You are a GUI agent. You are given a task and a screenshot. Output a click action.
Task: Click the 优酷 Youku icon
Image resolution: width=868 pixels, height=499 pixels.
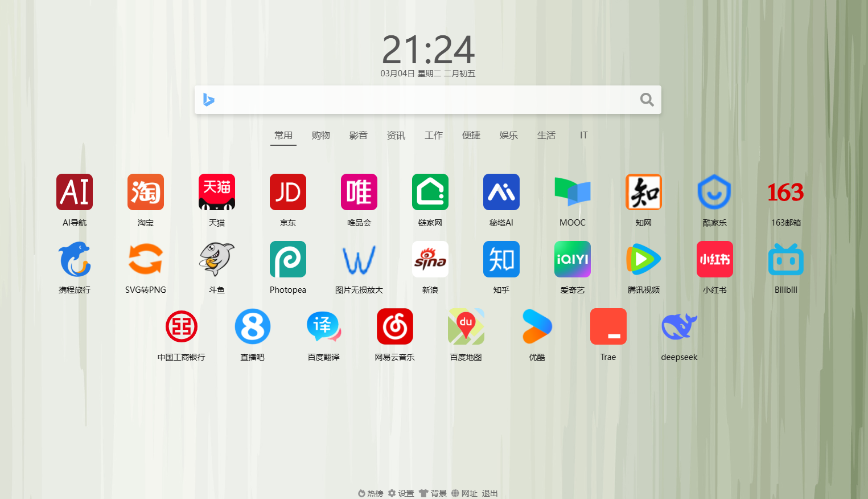click(x=537, y=326)
